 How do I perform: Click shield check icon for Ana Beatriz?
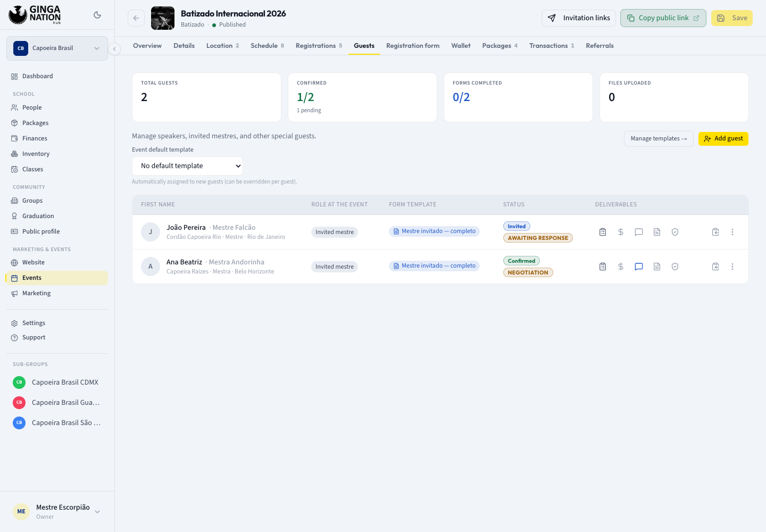click(x=675, y=267)
